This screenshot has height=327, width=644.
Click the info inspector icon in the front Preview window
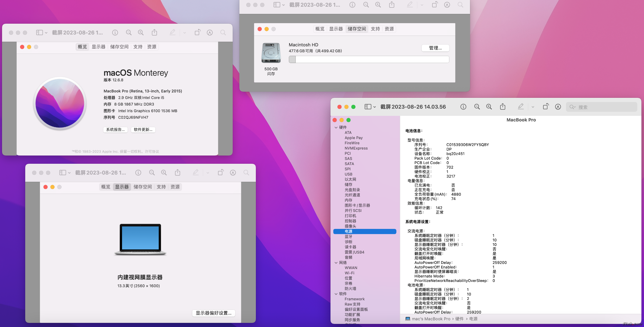coord(463,107)
